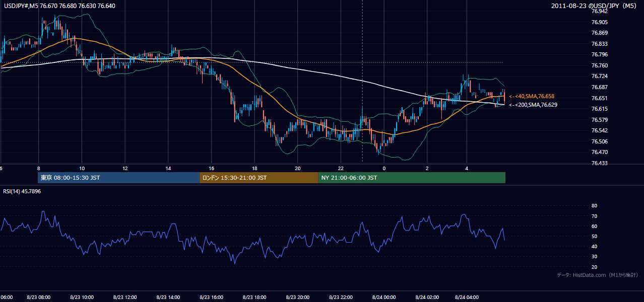The image size is (644, 302).
Task: Click the RSI axis value 80
Action: (594, 206)
